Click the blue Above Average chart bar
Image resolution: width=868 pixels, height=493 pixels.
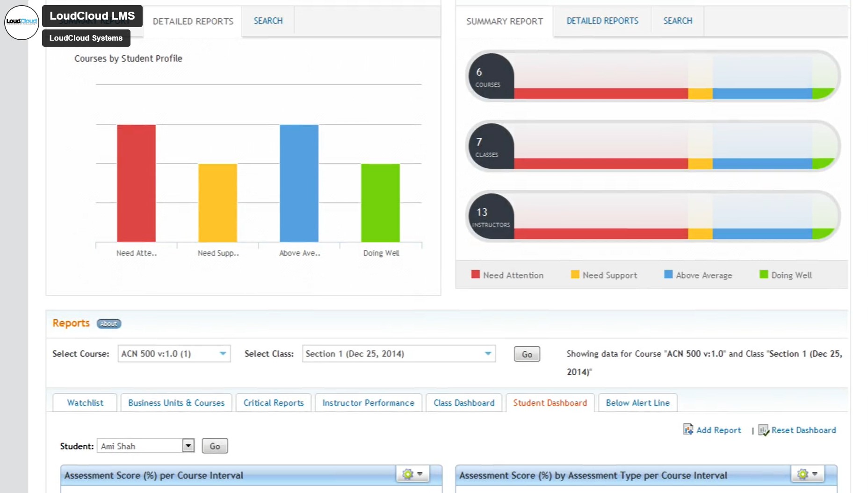pos(299,183)
